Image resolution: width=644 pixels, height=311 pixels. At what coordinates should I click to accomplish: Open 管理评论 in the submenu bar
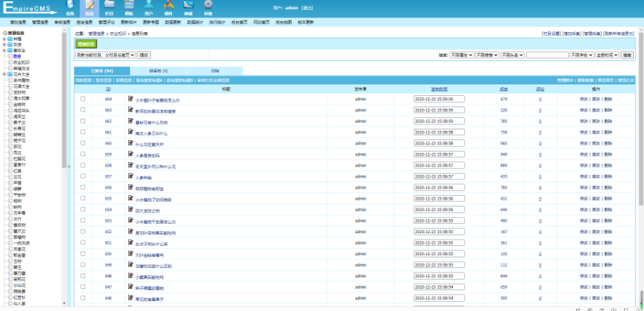tap(107, 21)
